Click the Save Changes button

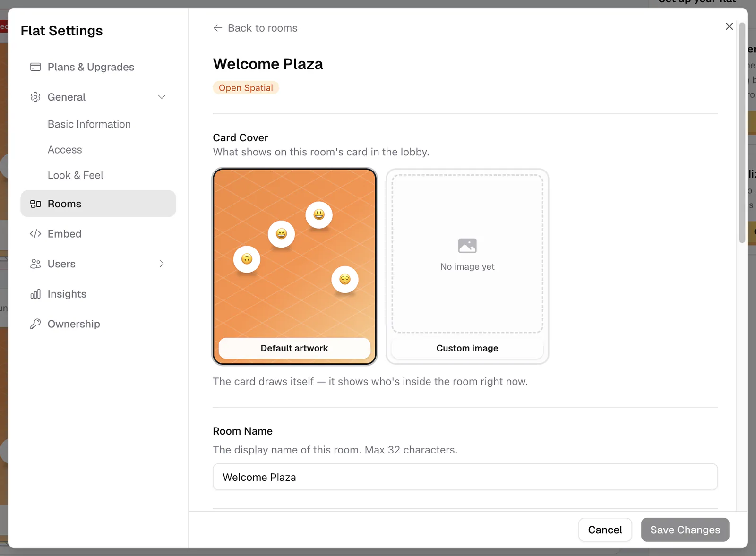coord(685,530)
